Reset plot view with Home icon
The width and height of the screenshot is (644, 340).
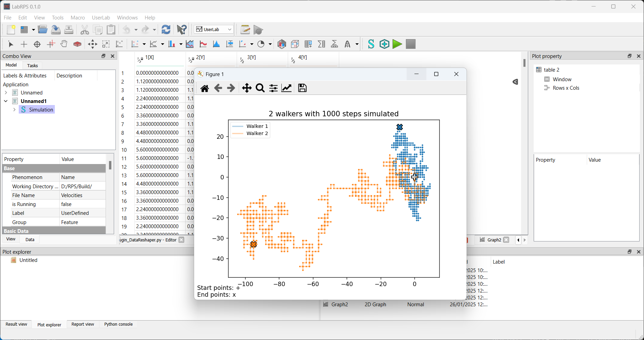click(x=205, y=88)
